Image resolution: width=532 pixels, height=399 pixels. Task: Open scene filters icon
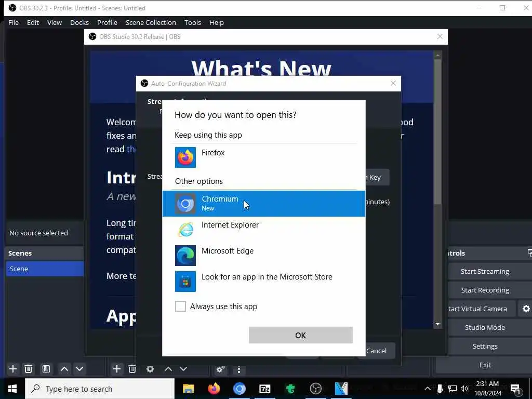(x=46, y=369)
